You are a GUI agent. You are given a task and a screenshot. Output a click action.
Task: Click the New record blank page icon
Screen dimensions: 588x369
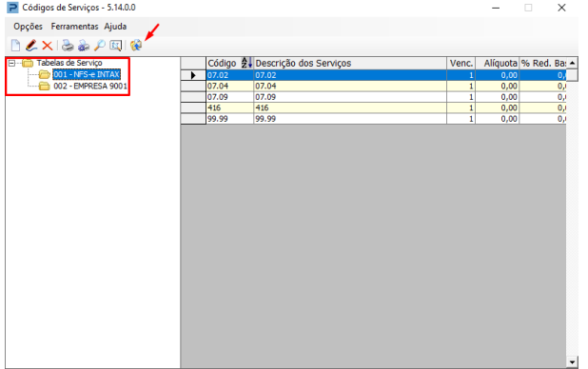(15, 46)
